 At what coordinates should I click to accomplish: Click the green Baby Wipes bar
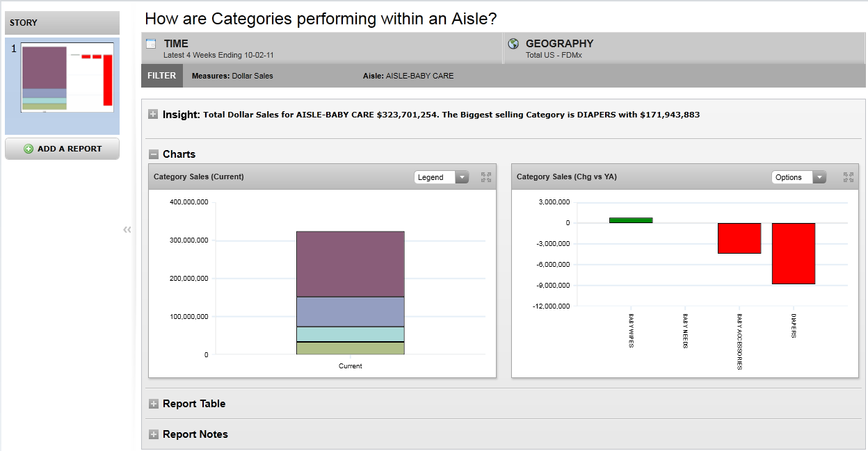(631, 220)
